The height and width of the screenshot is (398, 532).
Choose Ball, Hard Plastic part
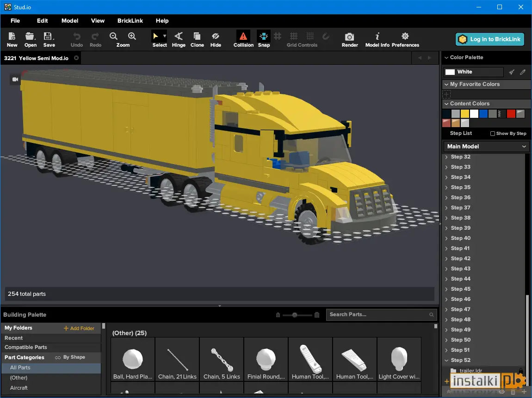click(x=133, y=359)
